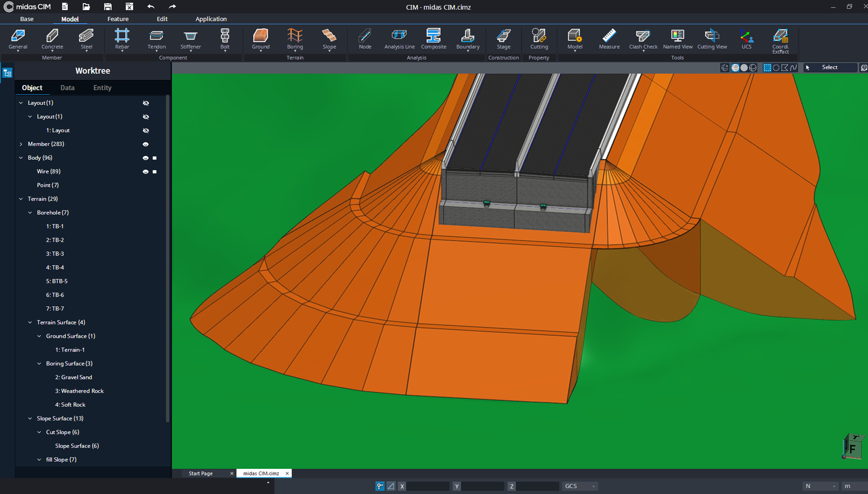Collapse the Borehole (7) tree node

pos(29,213)
